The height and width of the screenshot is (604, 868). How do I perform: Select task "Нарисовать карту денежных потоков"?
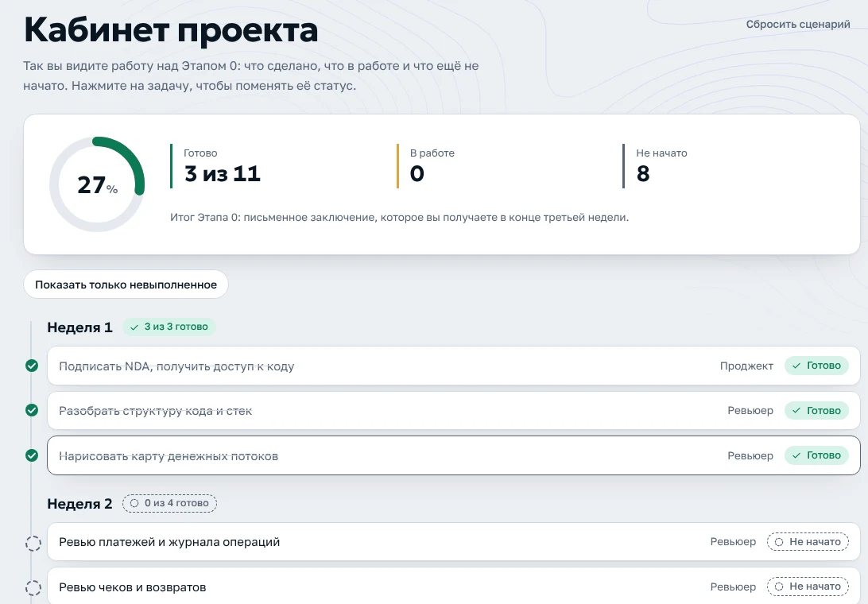(x=453, y=455)
